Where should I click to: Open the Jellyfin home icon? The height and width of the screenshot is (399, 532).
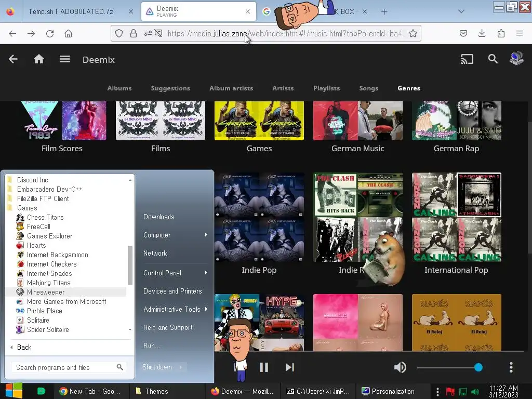click(38, 59)
